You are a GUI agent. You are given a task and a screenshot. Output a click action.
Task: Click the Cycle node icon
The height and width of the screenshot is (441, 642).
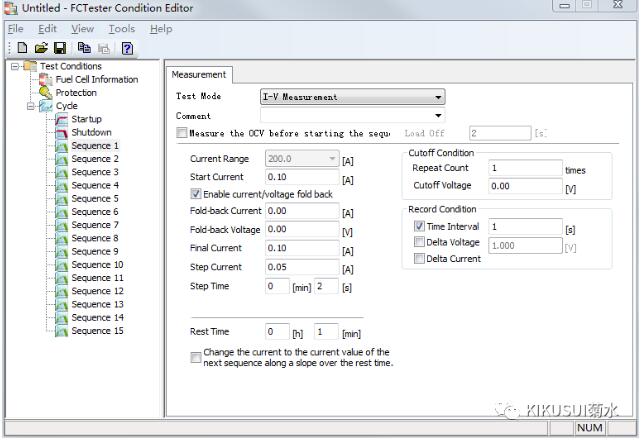tap(45, 106)
